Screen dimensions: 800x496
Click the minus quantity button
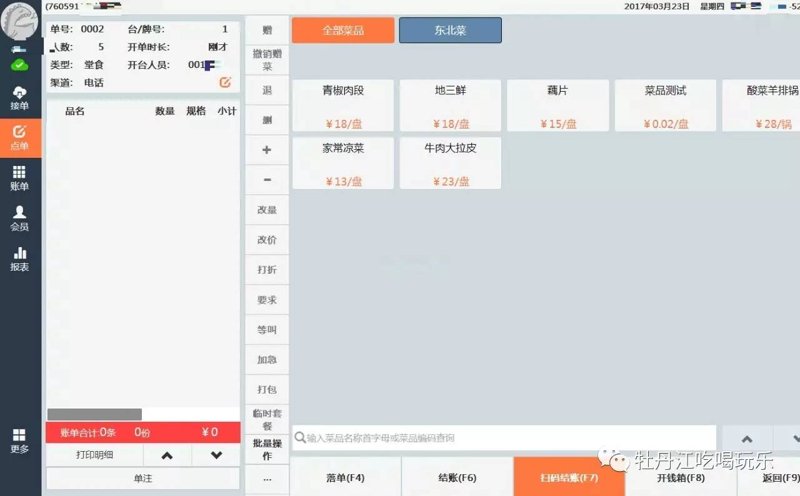tap(267, 180)
